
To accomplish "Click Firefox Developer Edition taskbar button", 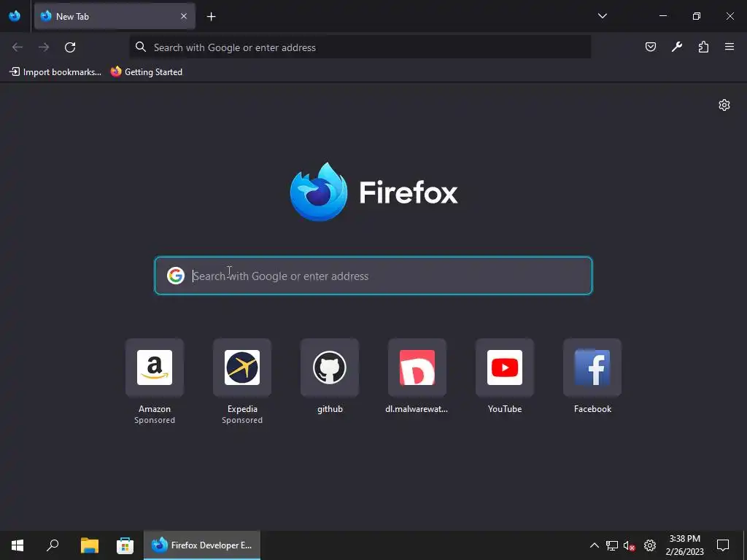I will coord(202,545).
